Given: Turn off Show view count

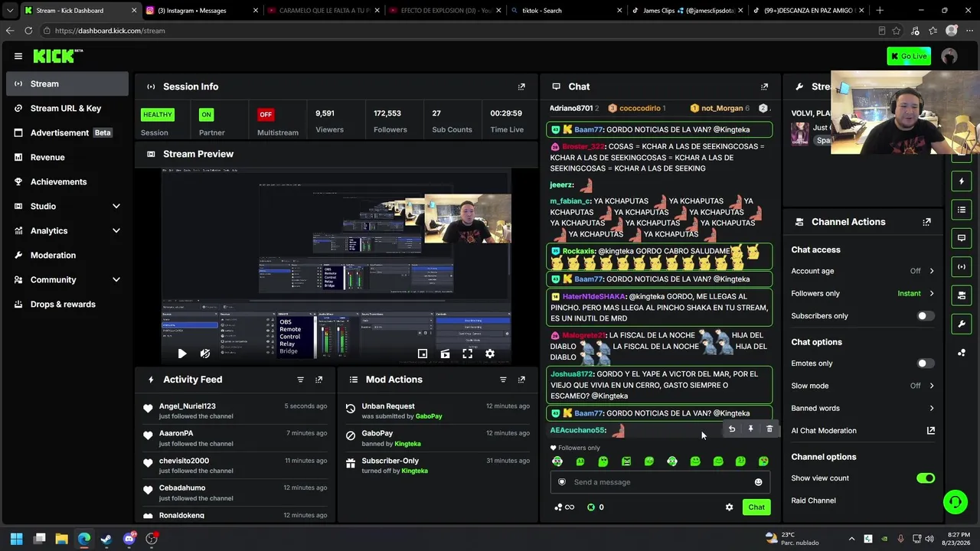Looking at the screenshot, I should 926,478.
